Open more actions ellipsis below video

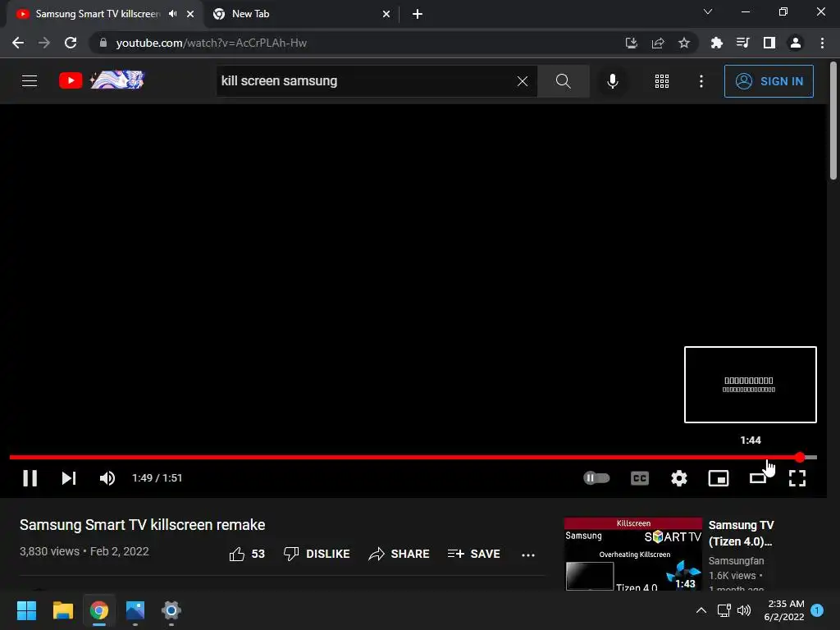(528, 555)
